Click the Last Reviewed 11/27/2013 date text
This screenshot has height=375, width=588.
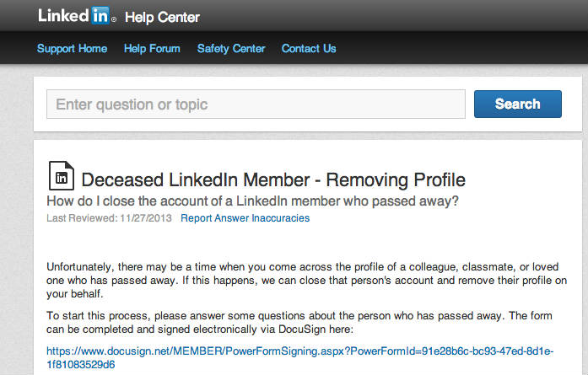tap(109, 218)
